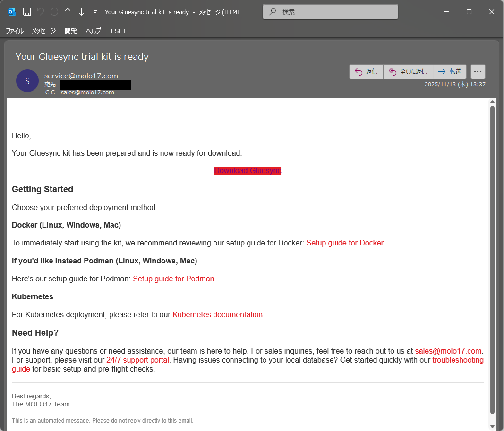Click the sender avatar circle 'S'
This screenshot has width=504, height=431.
(27, 81)
